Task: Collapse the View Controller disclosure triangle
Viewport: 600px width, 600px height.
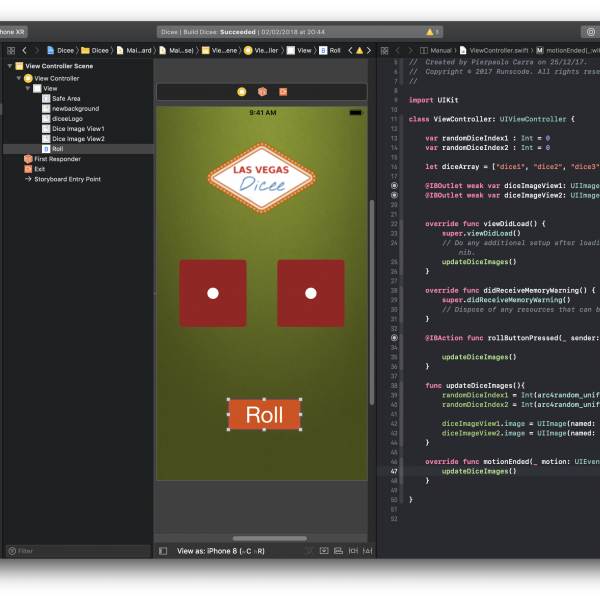Action: coord(18,78)
